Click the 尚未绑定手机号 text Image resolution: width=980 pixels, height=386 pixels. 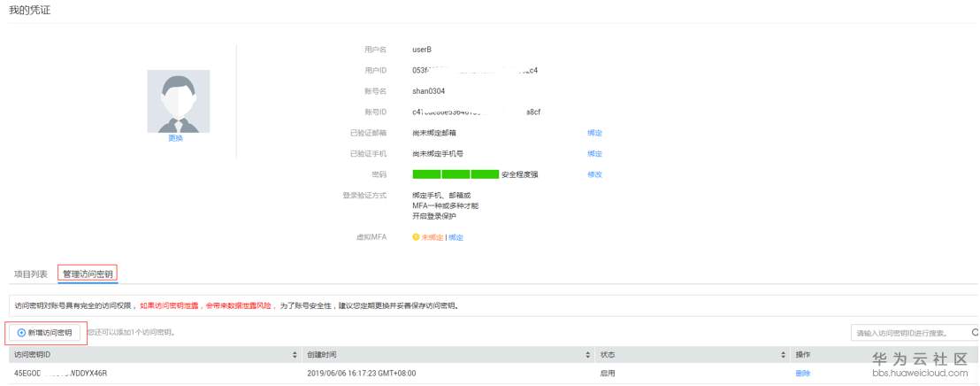[x=438, y=153]
